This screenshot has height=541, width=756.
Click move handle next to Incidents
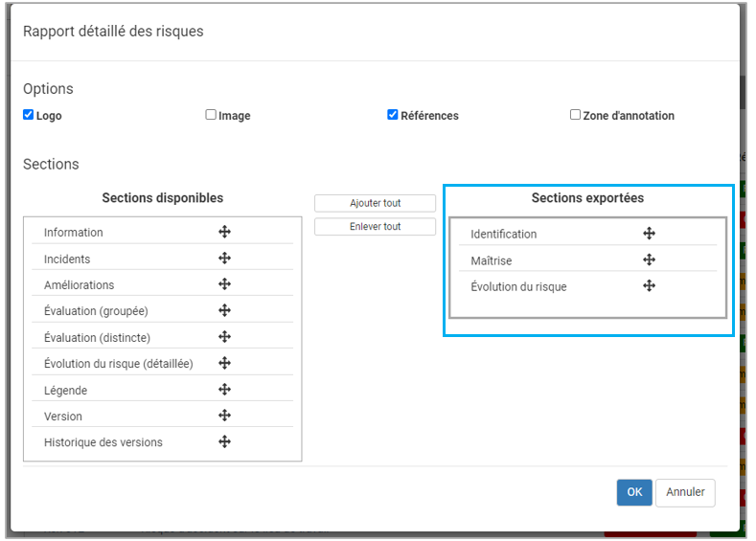(x=224, y=259)
